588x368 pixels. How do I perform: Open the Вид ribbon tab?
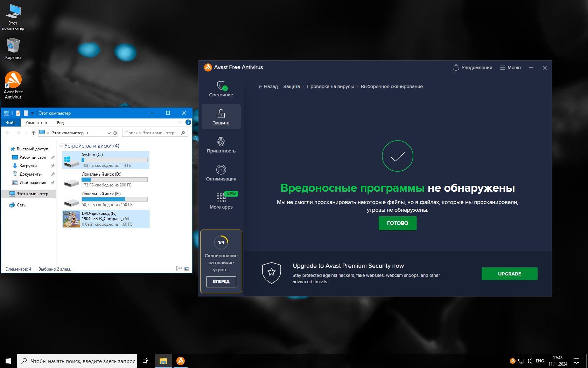coord(60,123)
